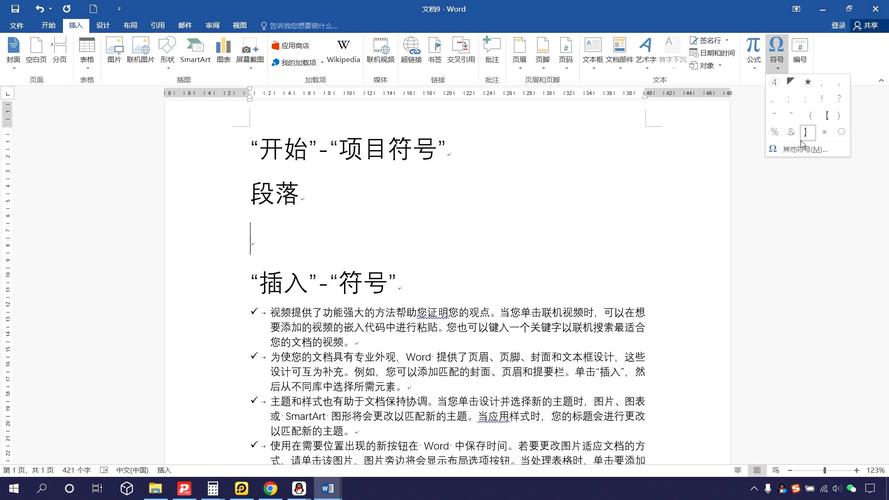Open the Footer (页脚) dropdown
889x500 pixels.
coord(543,51)
